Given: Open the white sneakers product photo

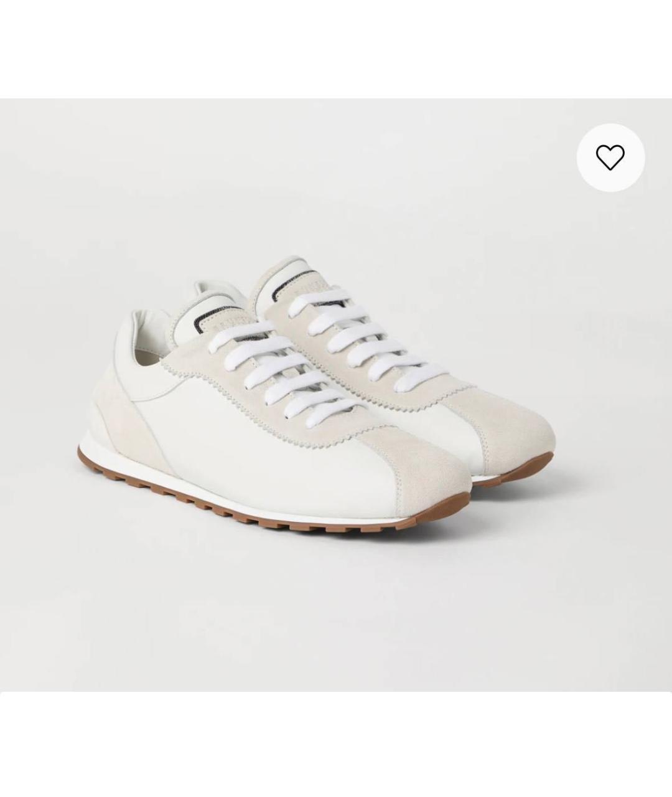Looking at the screenshot, I should [336, 395].
